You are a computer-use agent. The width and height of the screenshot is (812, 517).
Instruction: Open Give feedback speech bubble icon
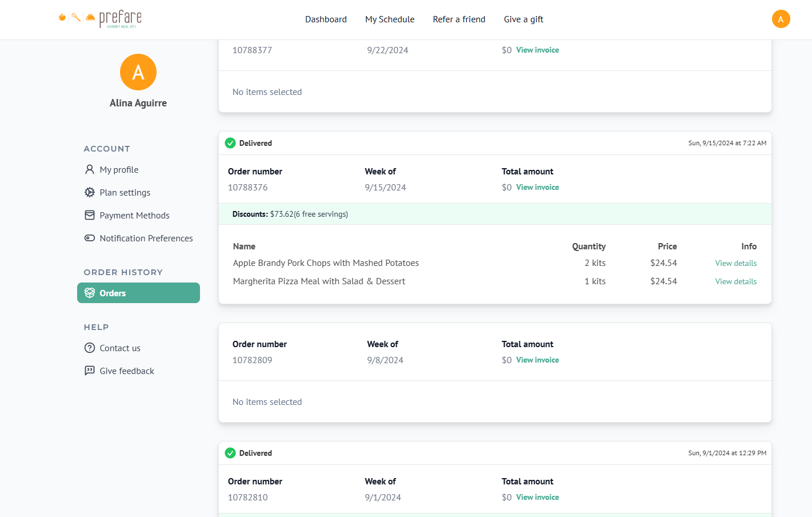[x=90, y=371]
